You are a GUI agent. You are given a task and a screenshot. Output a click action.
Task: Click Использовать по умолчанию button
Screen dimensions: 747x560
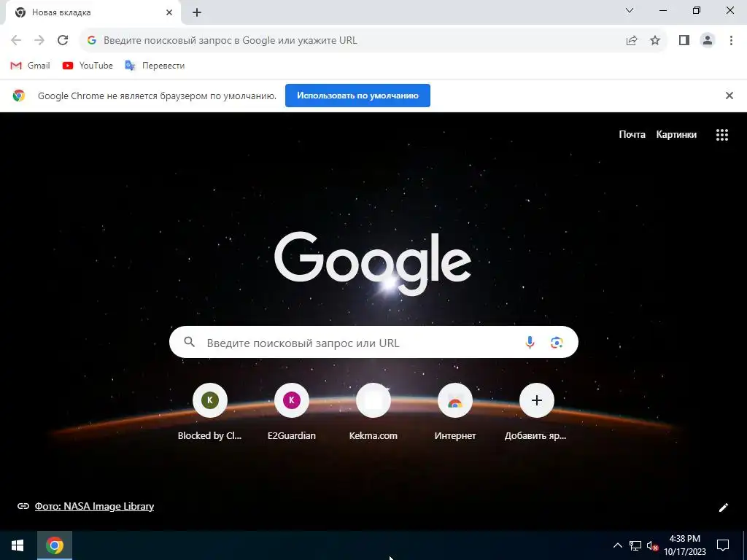pos(357,96)
